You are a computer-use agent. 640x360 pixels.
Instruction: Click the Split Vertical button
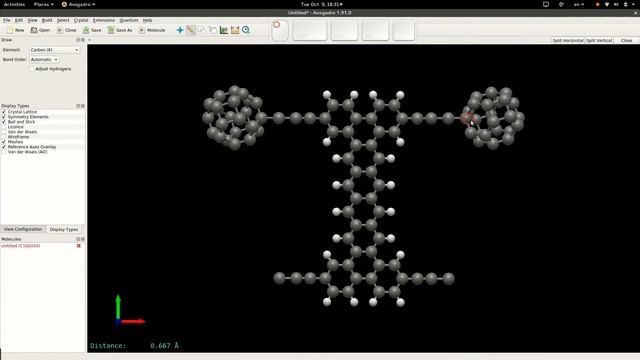click(x=599, y=40)
